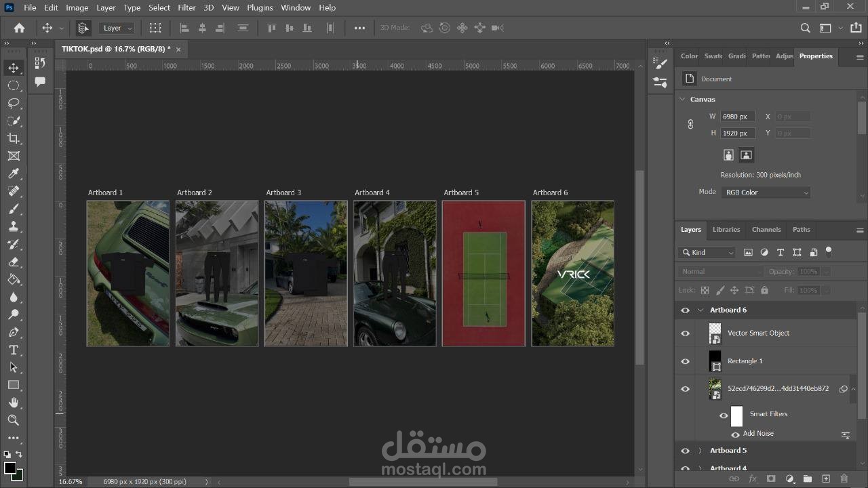
Task: Select the Crop tool
Action: 13,138
